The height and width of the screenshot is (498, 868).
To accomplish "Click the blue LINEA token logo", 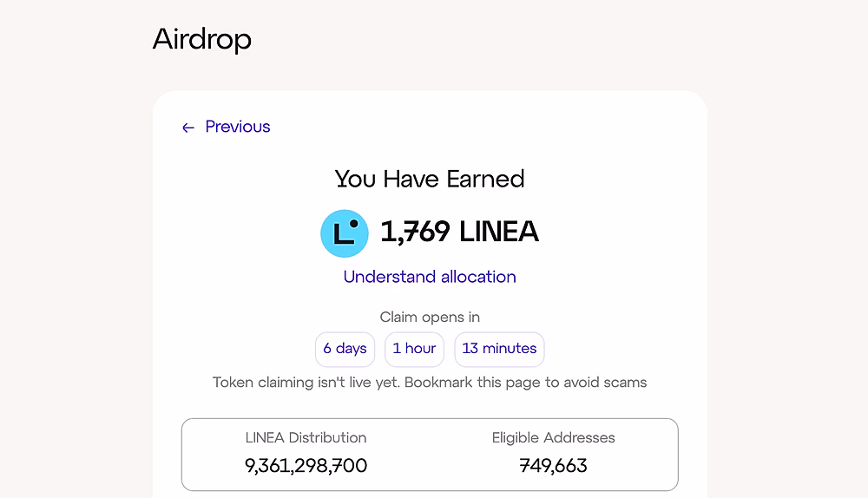I will (345, 233).
